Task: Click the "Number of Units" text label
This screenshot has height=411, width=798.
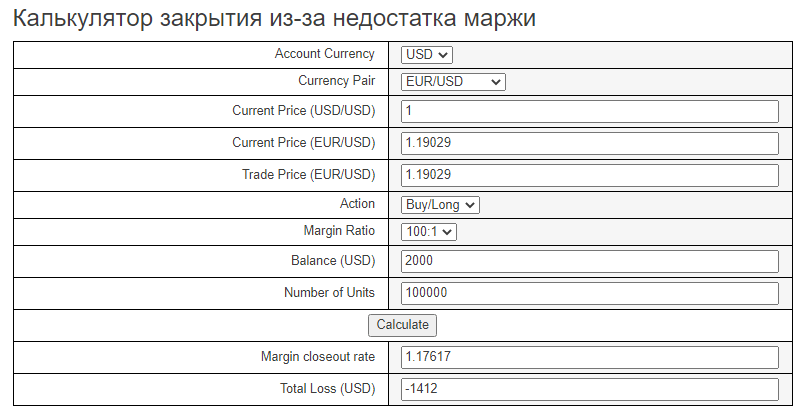Action: click(x=330, y=293)
